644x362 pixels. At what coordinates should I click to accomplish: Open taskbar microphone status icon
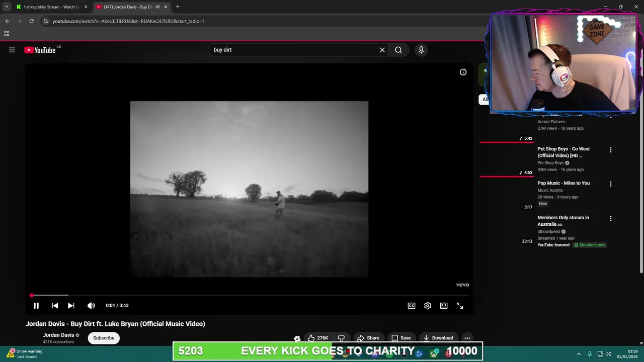coord(589,354)
